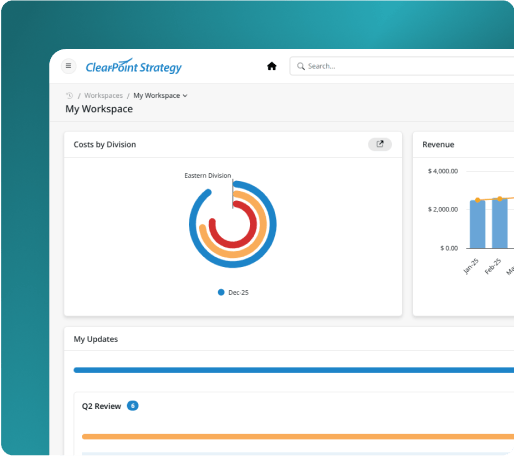
Task: Click the Jan-25 orange line data point
Action: tap(478, 200)
